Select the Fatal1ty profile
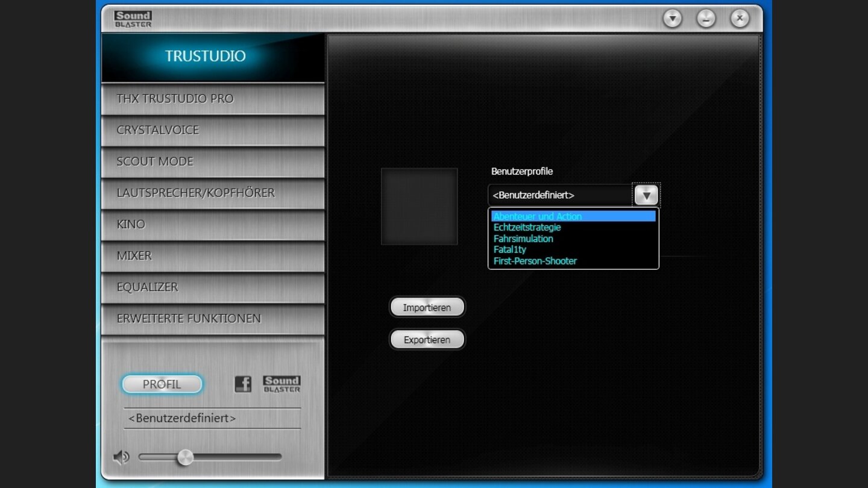 pyautogui.click(x=573, y=249)
